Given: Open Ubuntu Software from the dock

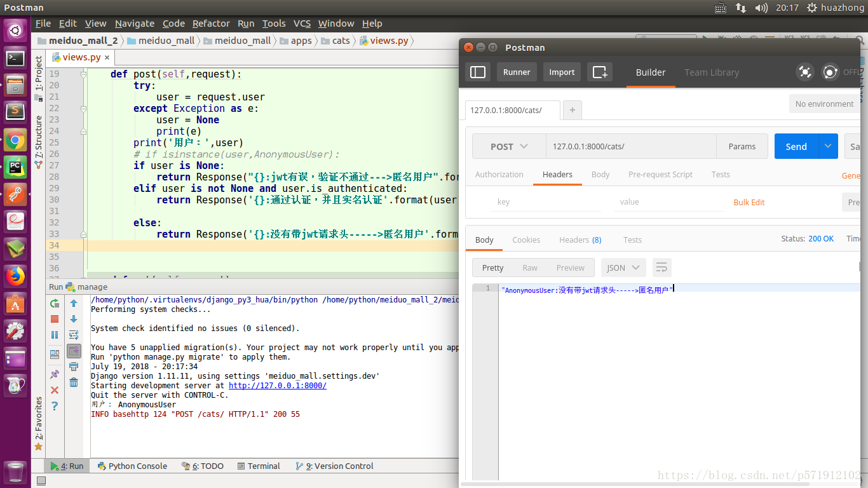Looking at the screenshot, I should point(15,304).
